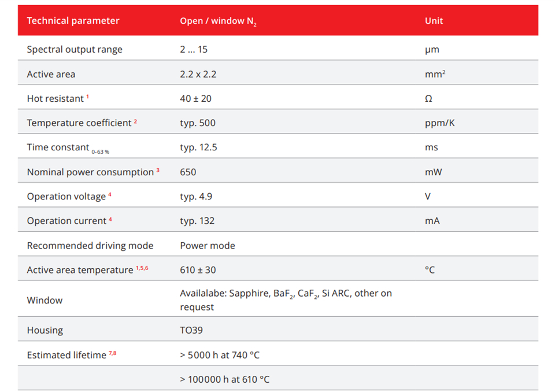
Task: Click the 'typ. 12.5' time constant value
Action: point(198,147)
